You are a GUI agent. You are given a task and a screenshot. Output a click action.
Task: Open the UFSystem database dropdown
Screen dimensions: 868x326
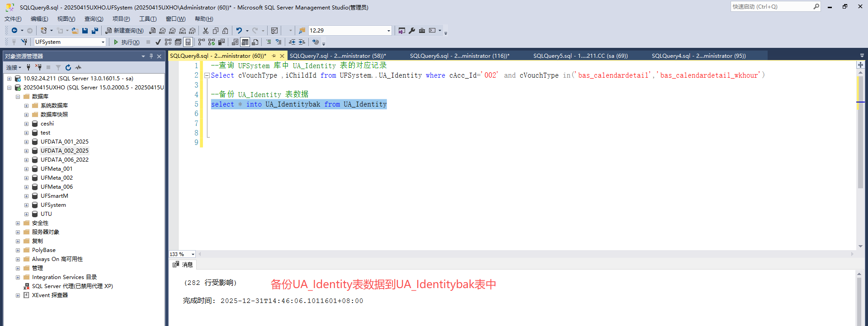103,42
